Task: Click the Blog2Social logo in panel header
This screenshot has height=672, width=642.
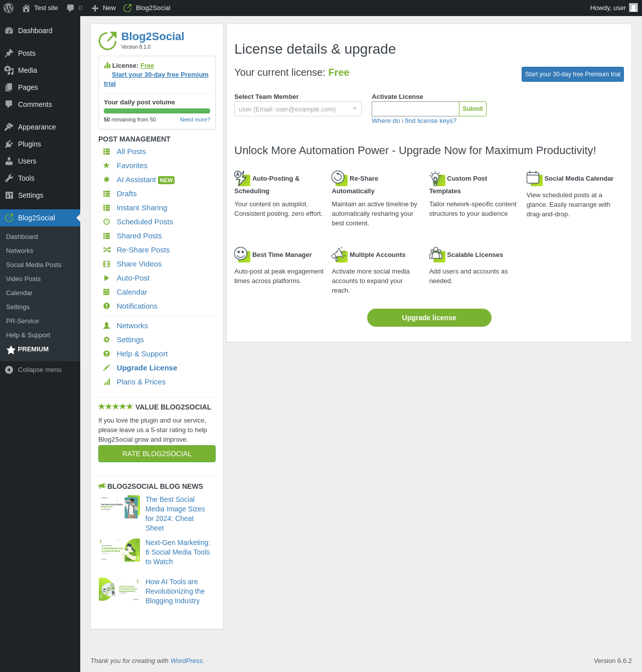Action: pos(107,41)
